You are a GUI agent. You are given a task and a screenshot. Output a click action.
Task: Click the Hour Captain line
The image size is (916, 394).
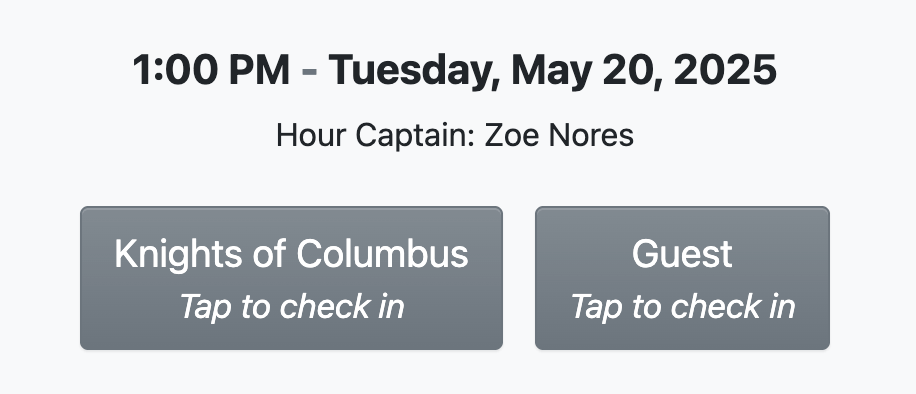click(x=455, y=136)
